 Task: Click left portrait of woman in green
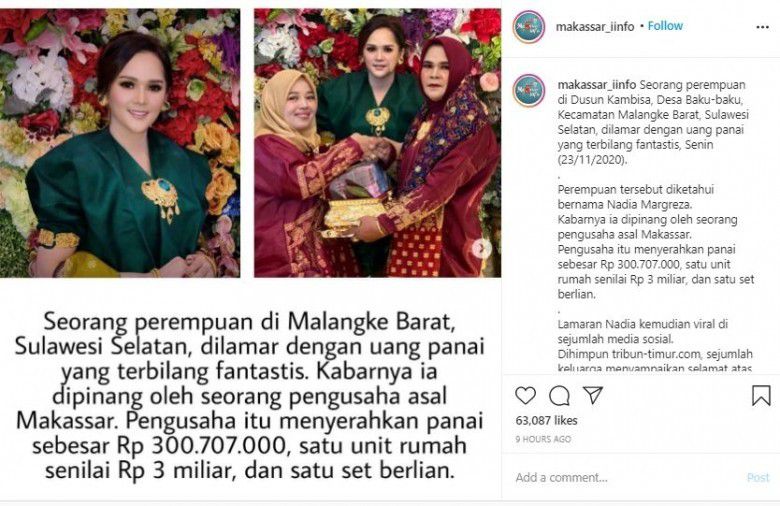click(120, 143)
